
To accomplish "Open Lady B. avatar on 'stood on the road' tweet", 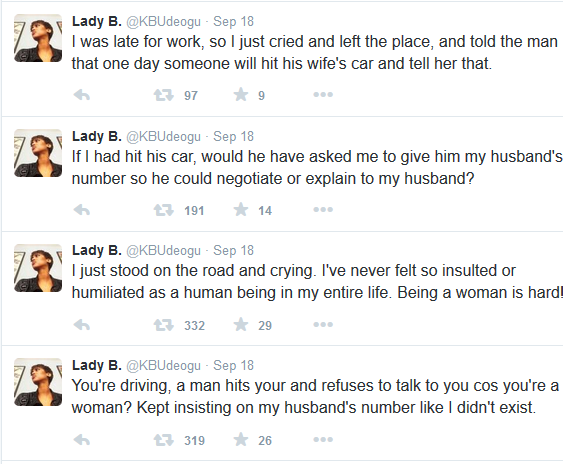I will [38, 268].
